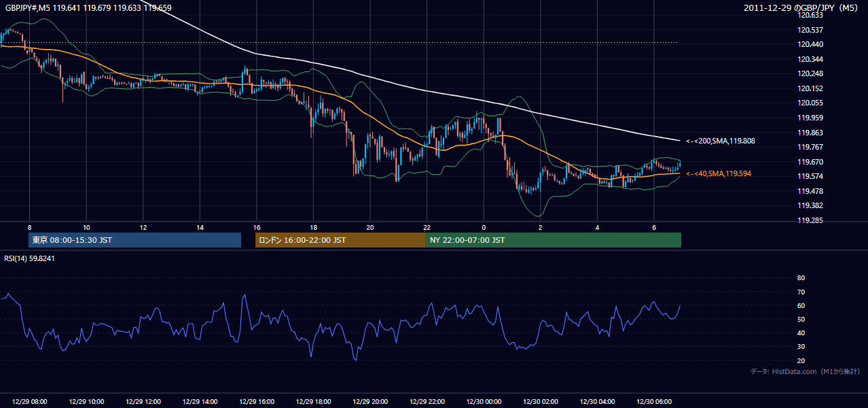Select the NY 22:00-07:00 JST session bar
Image resolution: width=868 pixels, height=408 pixels.
554,240
